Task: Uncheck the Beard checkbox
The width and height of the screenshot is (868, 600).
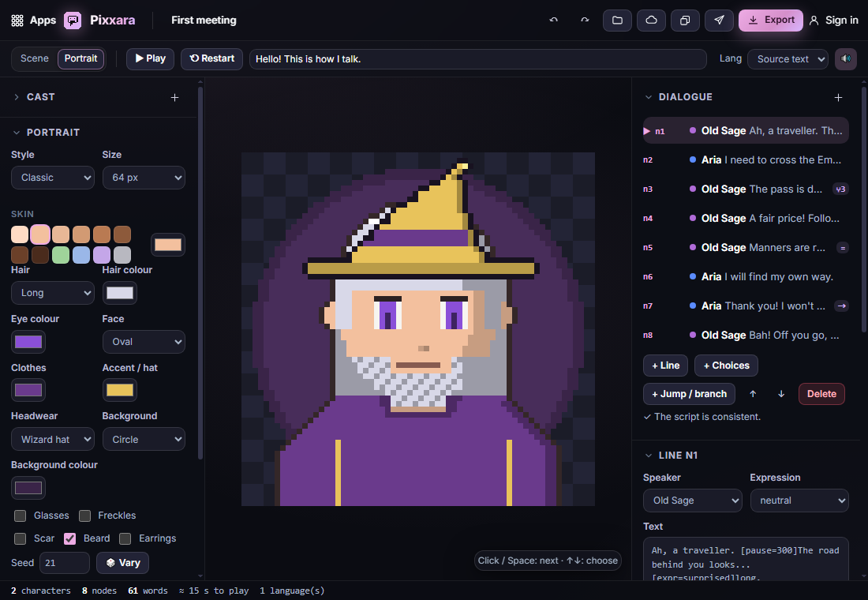Action: point(69,538)
